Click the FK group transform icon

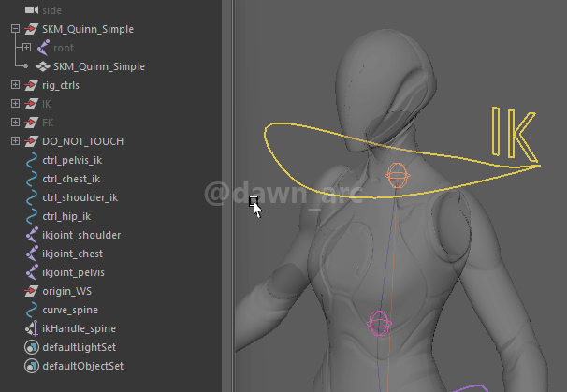pyautogui.click(x=32, y=123)
